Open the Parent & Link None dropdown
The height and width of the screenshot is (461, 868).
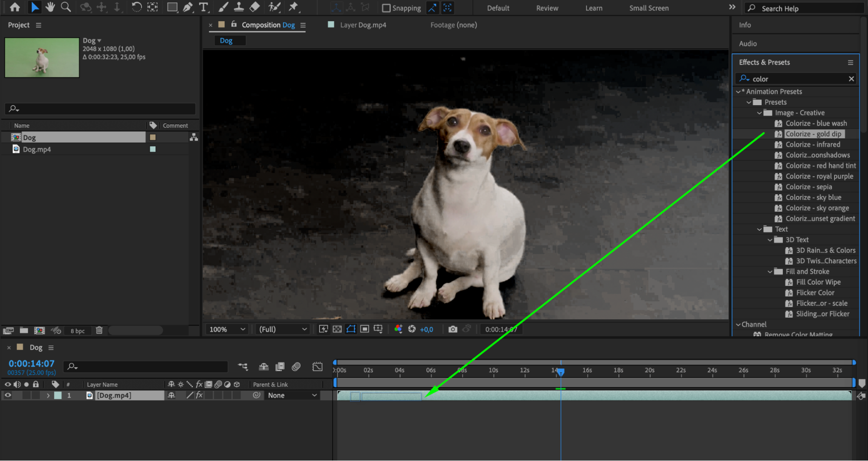click(x=292, y=395)
